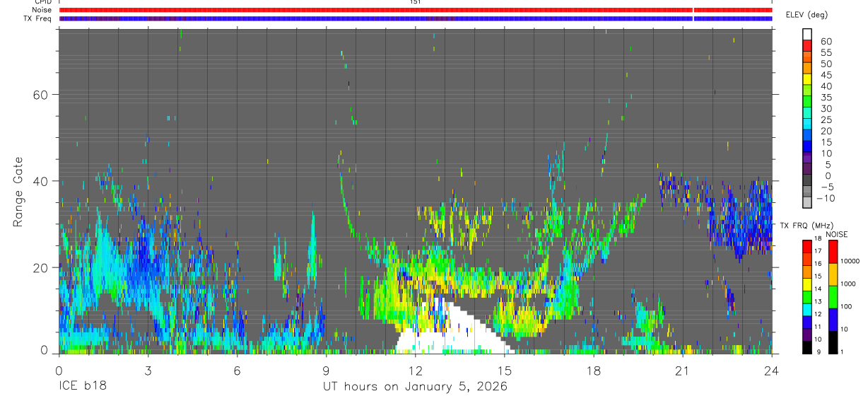Viewport: 868px width, 401px height.
Task: Click the '−10' label on the ELEV colorbar
Action: (x=826, y=199)
